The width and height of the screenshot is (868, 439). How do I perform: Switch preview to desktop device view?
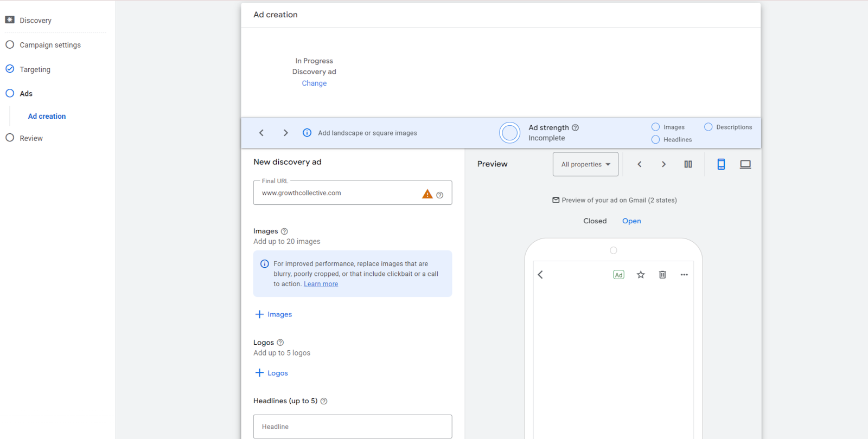tap(745, 164)
